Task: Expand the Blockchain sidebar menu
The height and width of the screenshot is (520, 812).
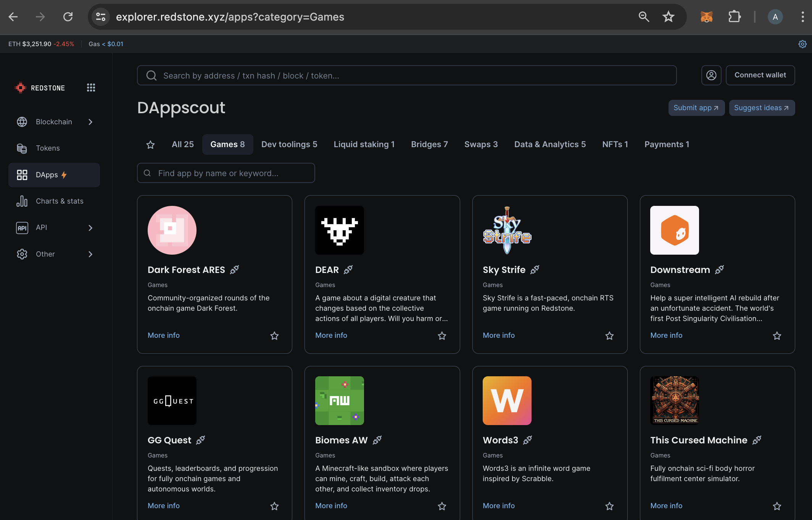Action: tap(54, 122)
